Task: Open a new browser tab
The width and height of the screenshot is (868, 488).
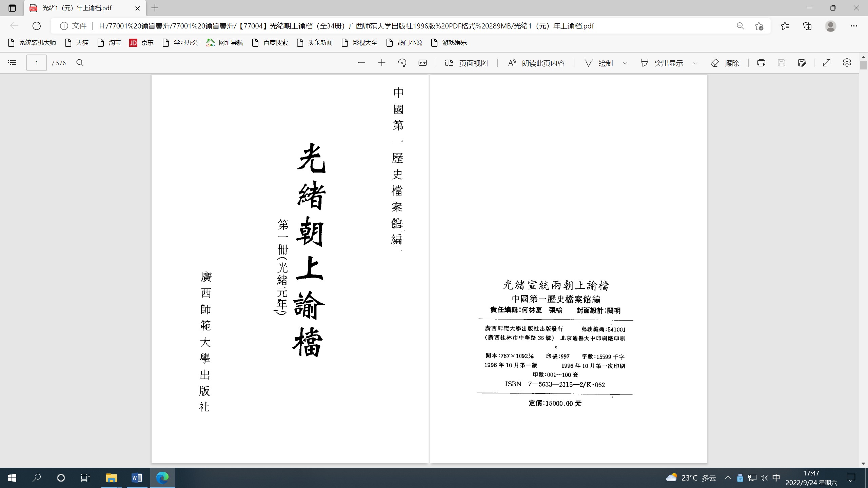Action: click(155, 8)
